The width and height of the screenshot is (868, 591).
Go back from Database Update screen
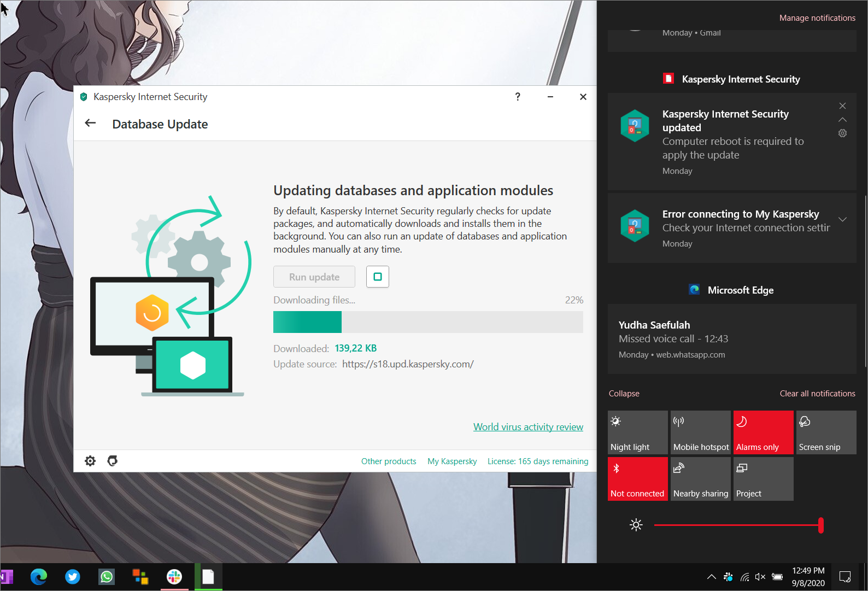(x=91, y=124)
